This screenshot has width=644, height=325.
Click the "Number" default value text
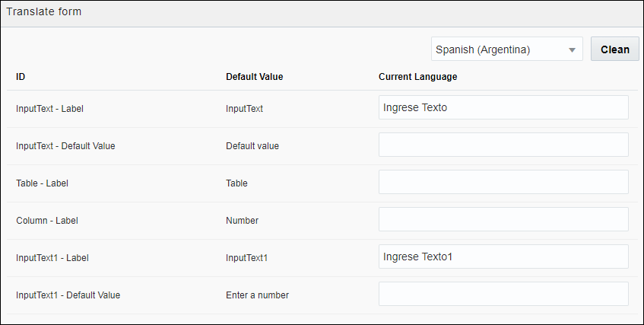(242, 221)
